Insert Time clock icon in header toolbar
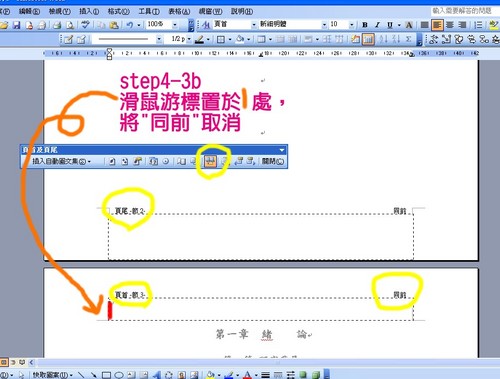Image resolution: width=500 pixels, height=379 pixels. pyautogui.click(x=166, y=162)
